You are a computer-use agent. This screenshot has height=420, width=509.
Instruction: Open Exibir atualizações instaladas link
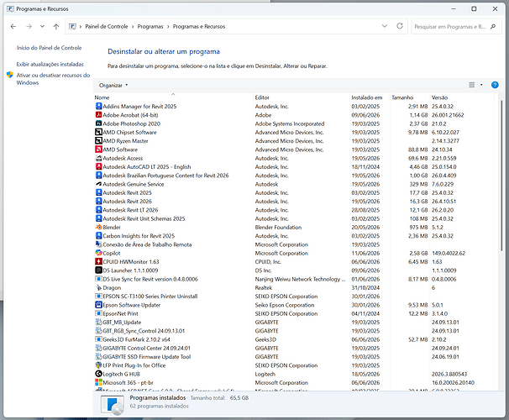coord(50,65)
